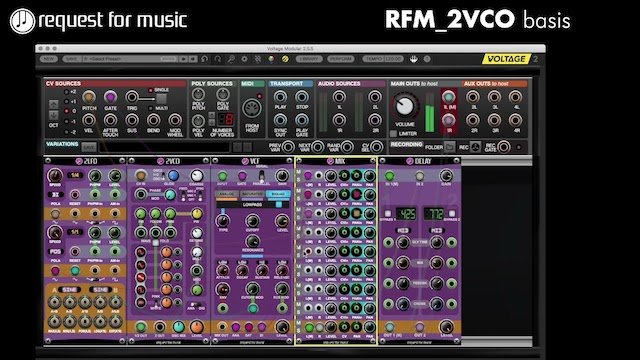Open 2LFO waveform B SINE selector
640x360 pixels.
click(100, 289)
